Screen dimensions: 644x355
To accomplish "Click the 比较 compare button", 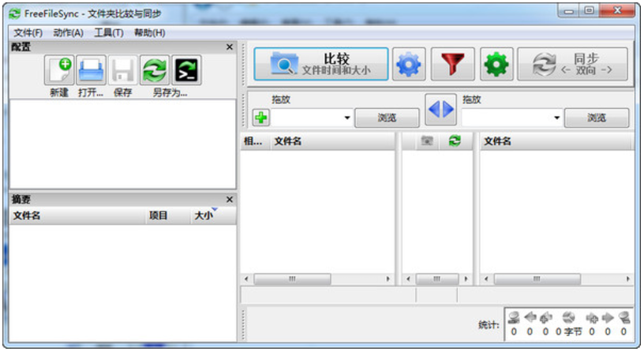I will pos(320,65).
